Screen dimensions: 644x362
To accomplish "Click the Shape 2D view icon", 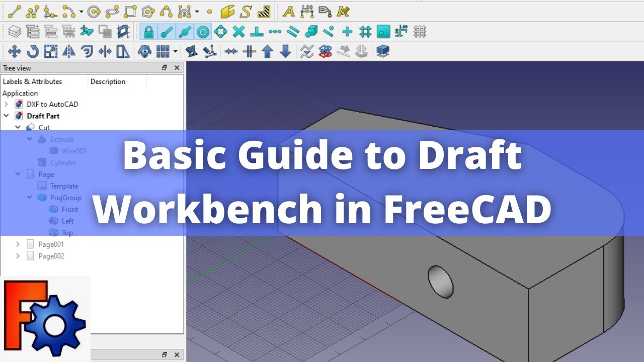I will pyautogui.click(x=383, y=51).
